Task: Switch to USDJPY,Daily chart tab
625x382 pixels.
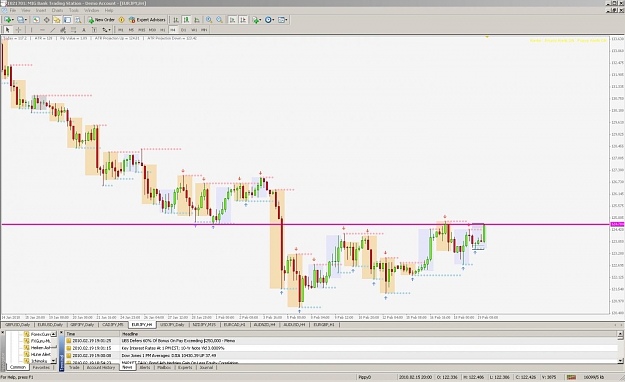Action: point(172,325)
